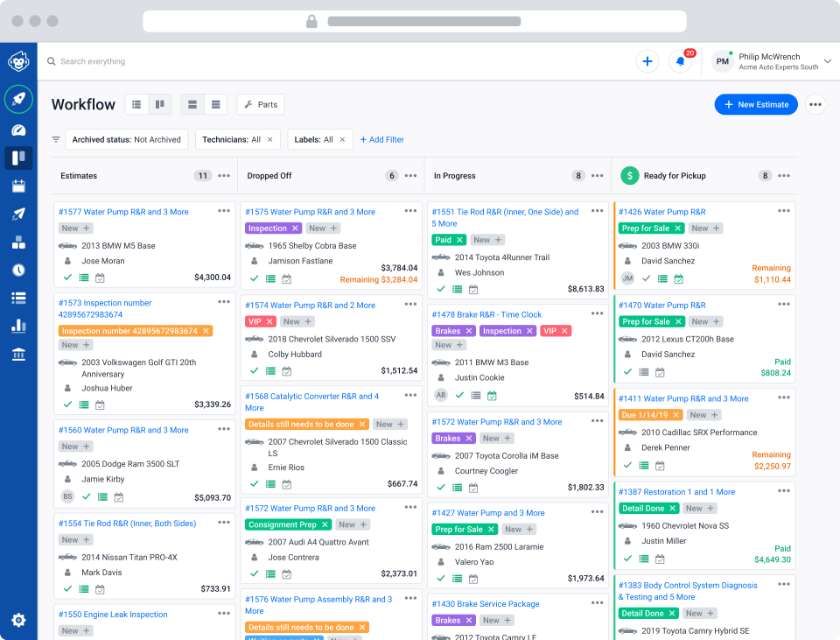This screenshot has width=840, height=640.
Task: Remove the Inspection label from estimate #1575
Action: click(297, 228)
